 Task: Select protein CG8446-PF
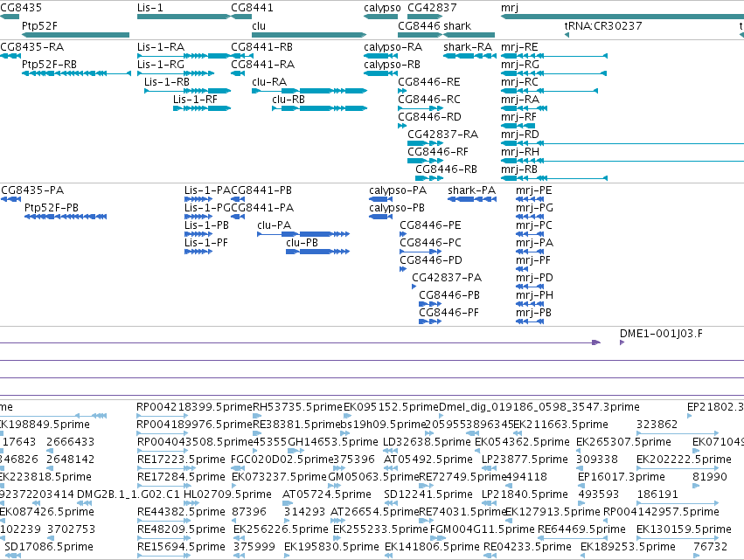448,313
